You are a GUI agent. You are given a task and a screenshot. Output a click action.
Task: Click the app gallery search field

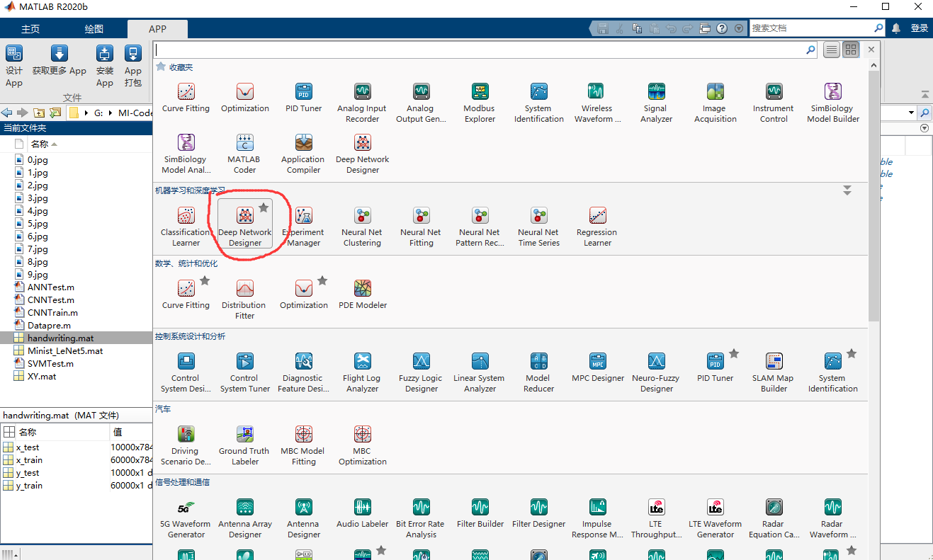[x=480, y=50]
